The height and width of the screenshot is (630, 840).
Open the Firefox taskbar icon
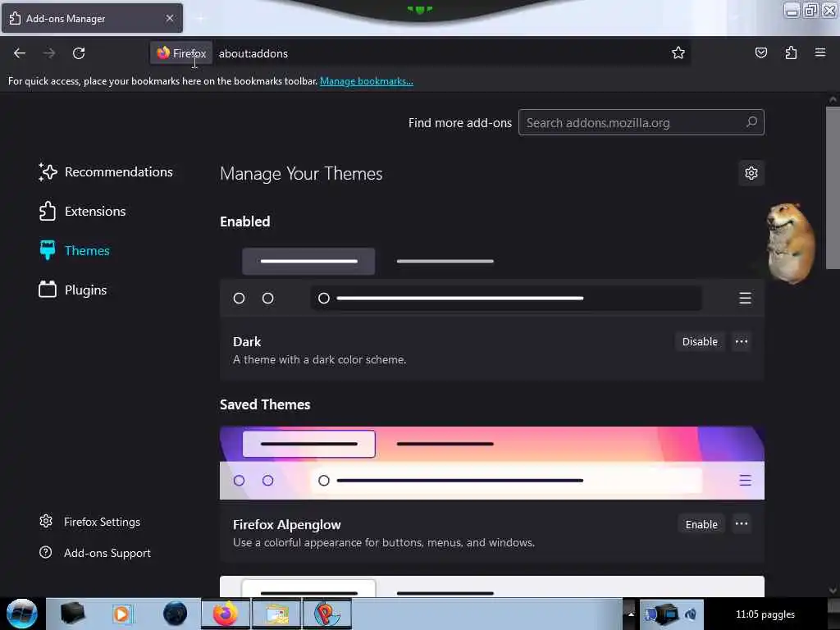pos(225,614)
